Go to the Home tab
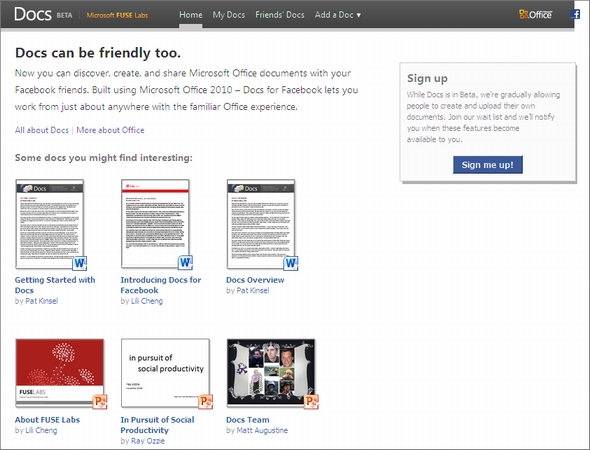Image resolution: width=590 pixels, height=450 pixels. pyautogui.click(x=190, y=15)
